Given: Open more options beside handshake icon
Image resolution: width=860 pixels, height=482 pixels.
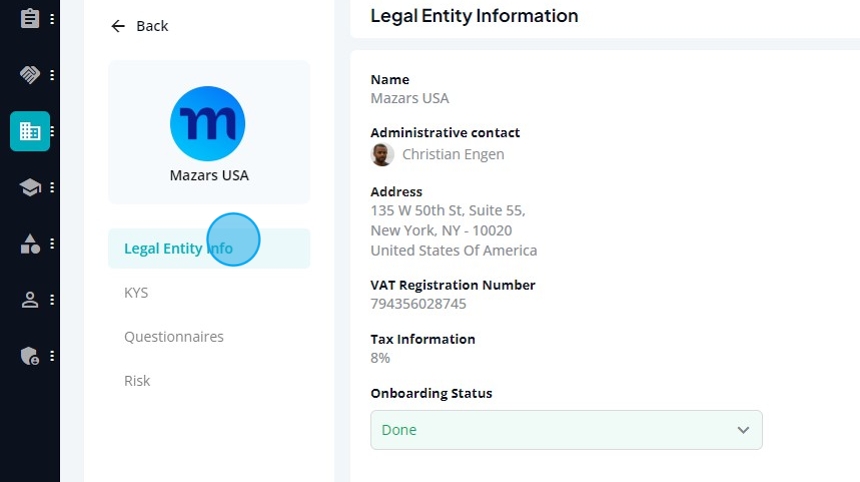Looking at the screenshot, I should [52, 75].
